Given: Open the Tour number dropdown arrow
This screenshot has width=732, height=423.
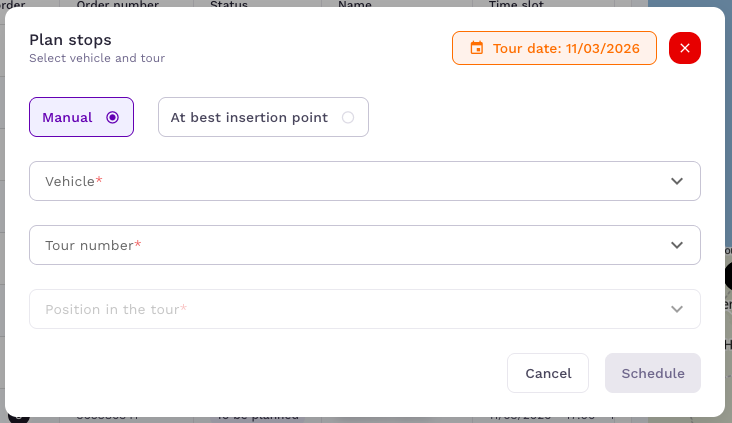Looking at the screenshot, I should [677, 245].
